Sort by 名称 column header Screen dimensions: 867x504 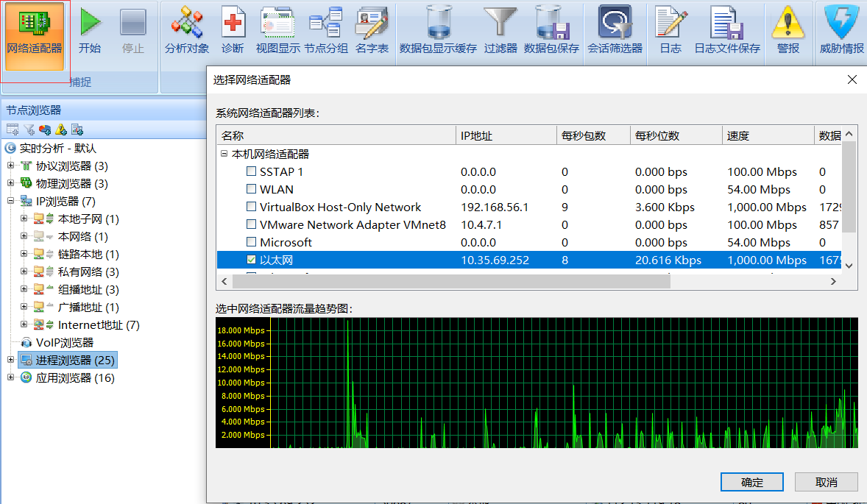[x=336, y=135]
